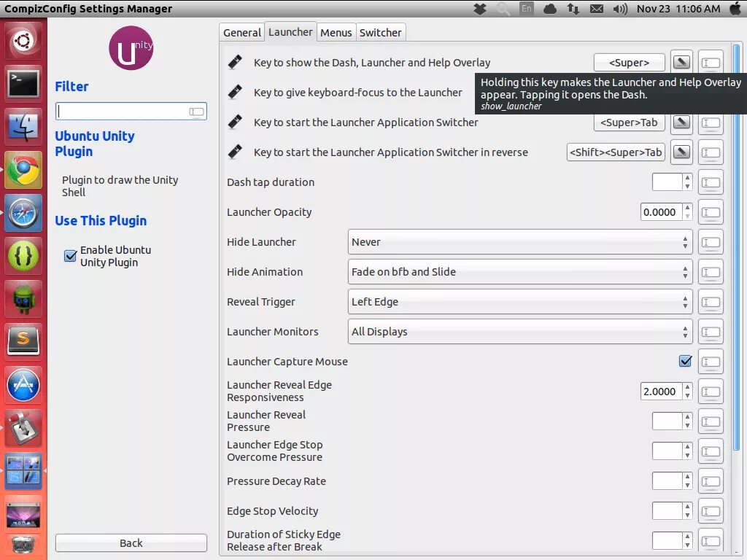Open the En keyboard layout indicator
The width and height of the screenshot is (747, 560).
point(527,9)
